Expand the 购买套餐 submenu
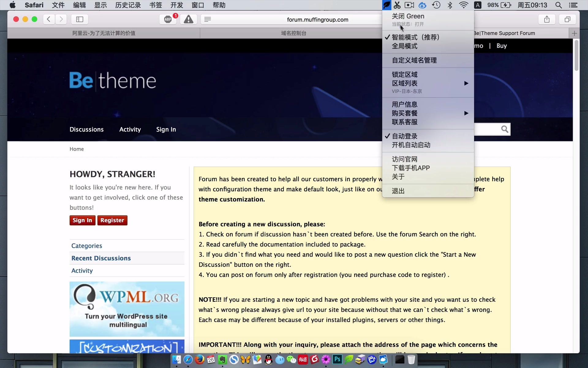 click(x=428, y=113)
